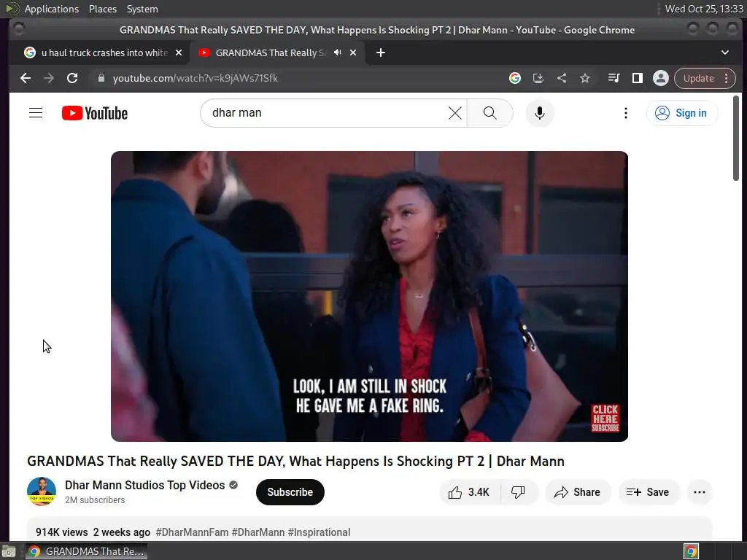
Task: Subscribe to Dhar Mann Studios Top Videos
Action: coord(290,492)
